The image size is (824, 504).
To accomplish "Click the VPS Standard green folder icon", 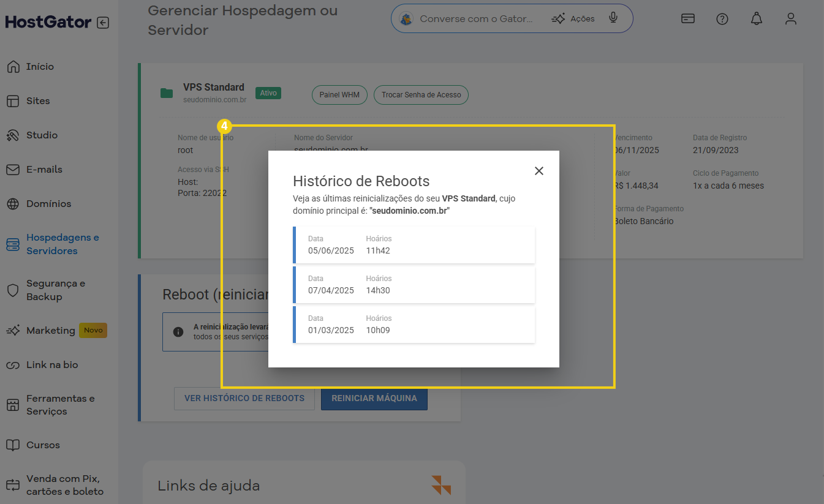I will (x=167, y=93).
